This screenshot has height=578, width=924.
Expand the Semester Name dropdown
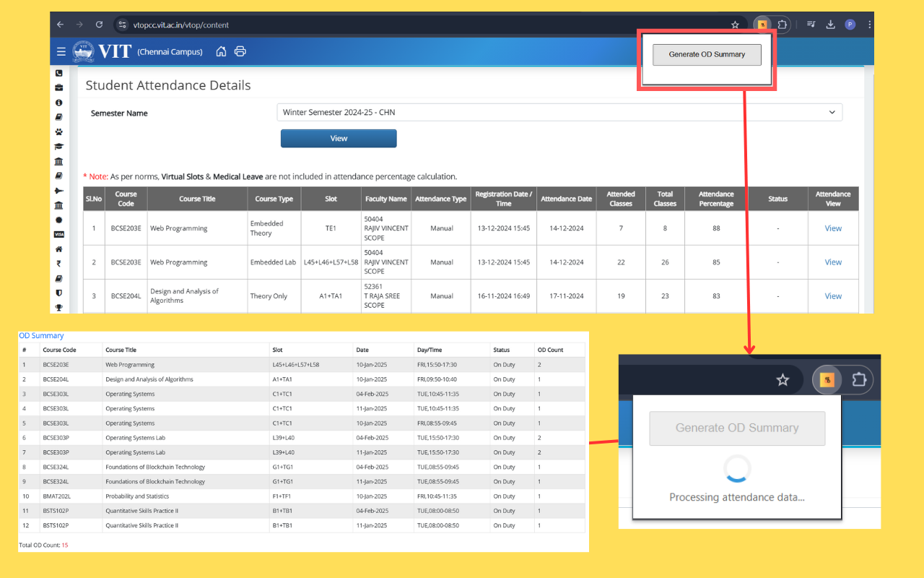pos(559,113)
